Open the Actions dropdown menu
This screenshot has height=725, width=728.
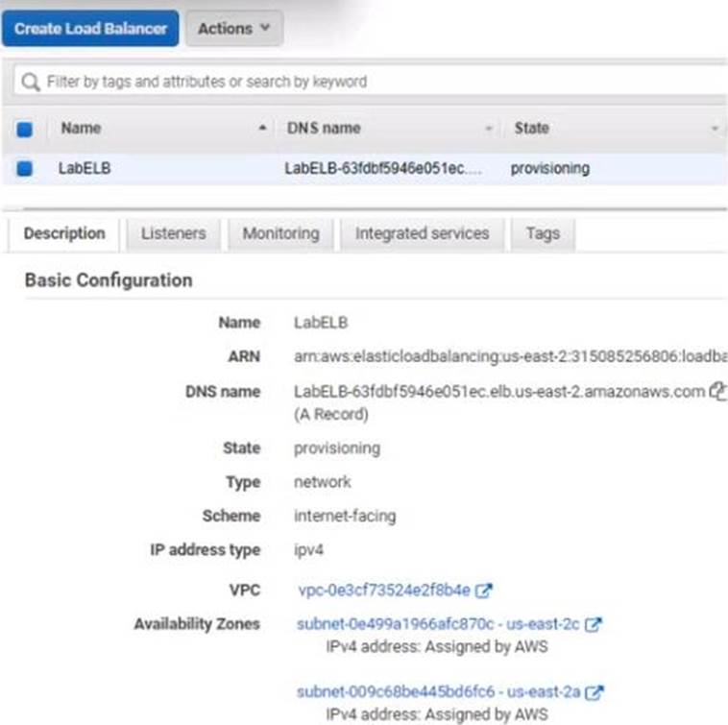click(x=233, y=29)
